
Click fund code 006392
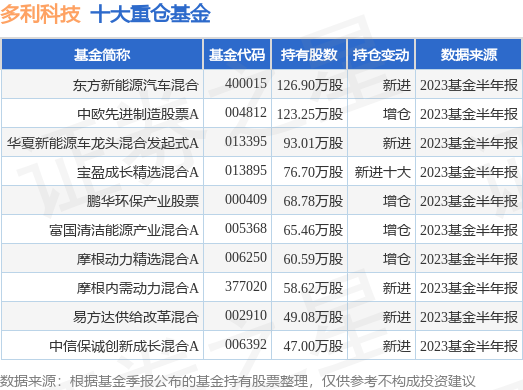[246, 345]
